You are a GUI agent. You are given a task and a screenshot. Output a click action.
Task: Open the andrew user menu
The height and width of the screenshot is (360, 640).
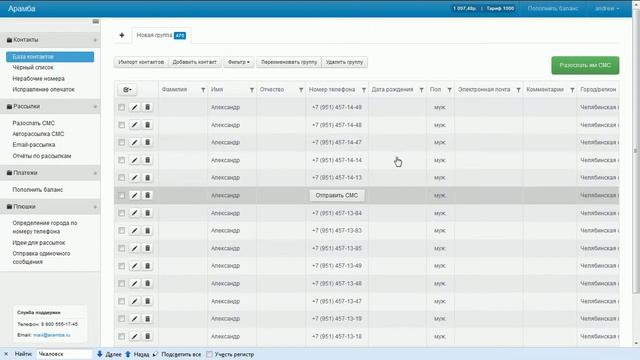(607, 9)
